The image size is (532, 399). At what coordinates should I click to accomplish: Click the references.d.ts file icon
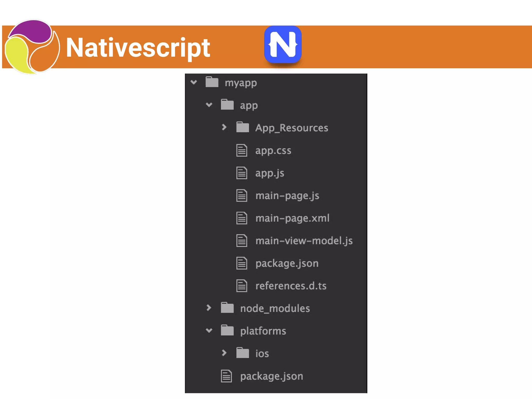pos(242,286)
